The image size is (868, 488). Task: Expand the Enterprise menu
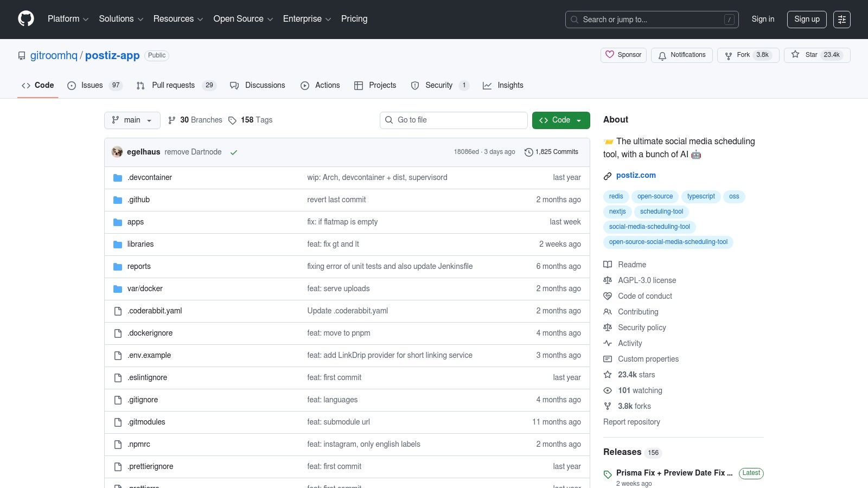(307, 19)
